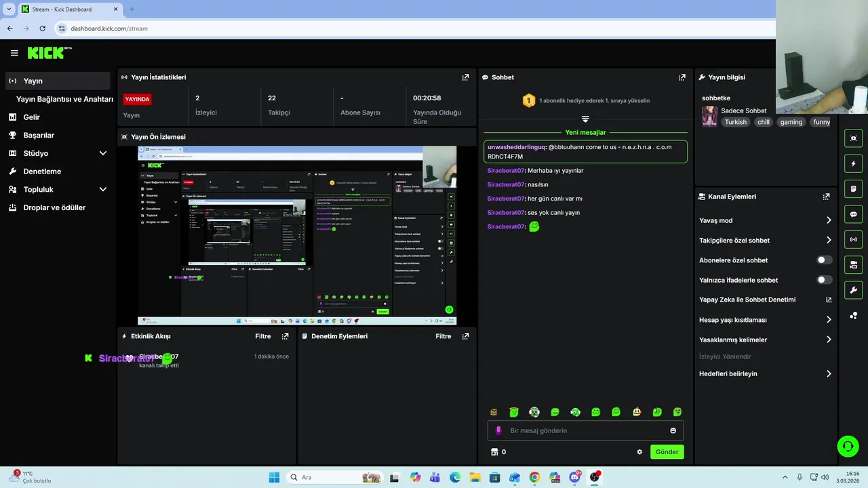Select the clown-hat emote
The image size is (868, 488).
click(636, 411)
